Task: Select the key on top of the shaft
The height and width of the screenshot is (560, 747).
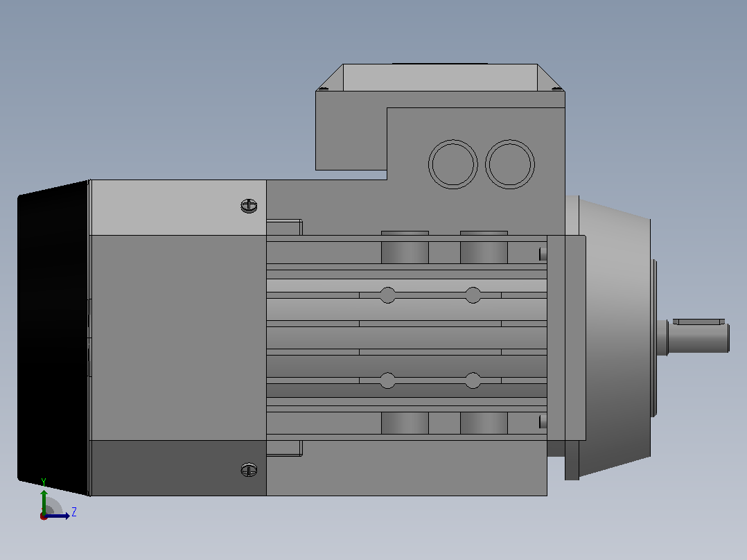Action: pyautogui.click(x=698, y=322)
